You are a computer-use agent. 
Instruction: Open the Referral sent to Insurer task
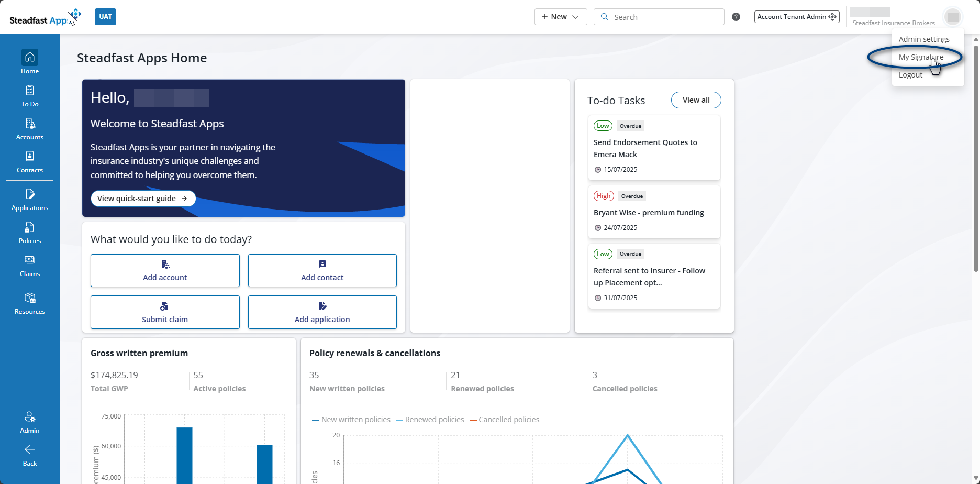tap(654, 276)
